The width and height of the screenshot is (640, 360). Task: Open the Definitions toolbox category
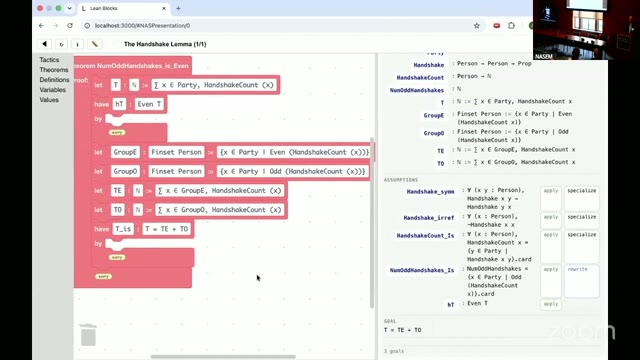click(54, 80)
